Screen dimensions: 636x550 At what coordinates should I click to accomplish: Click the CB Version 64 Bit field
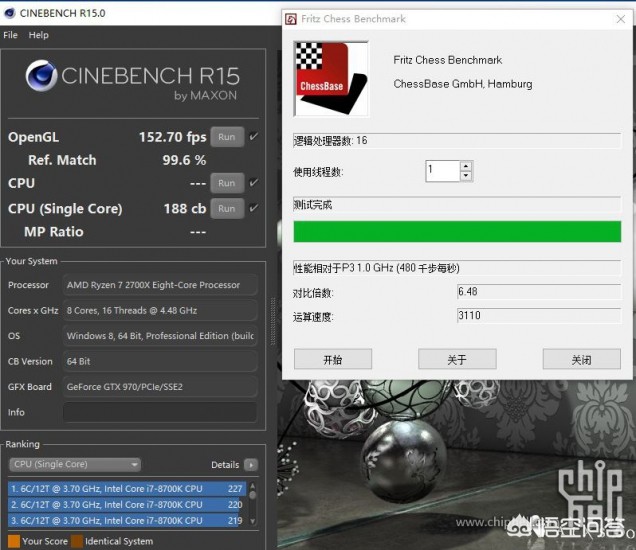tap(160, 361)
